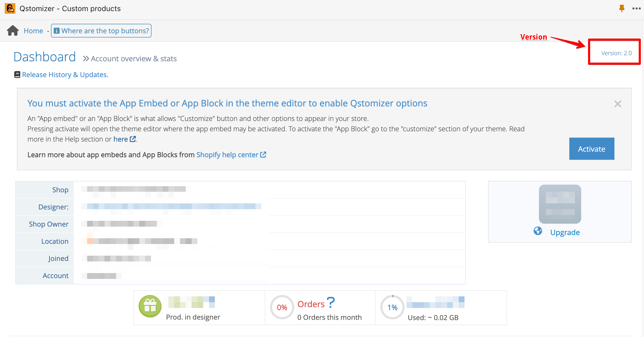Click the book icon beside Release History
The height and width of the screenshot is (337, 644).
click(17, 75)
